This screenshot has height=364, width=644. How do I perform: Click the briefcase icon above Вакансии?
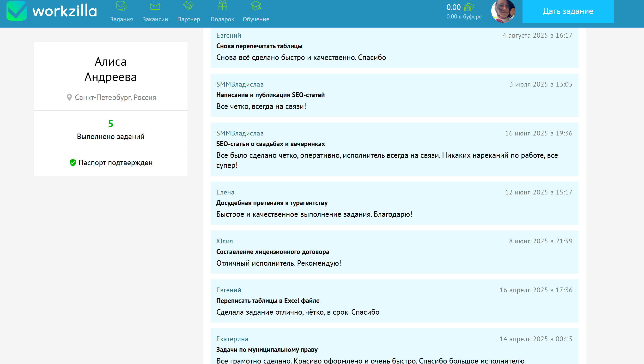click(155, 6)
